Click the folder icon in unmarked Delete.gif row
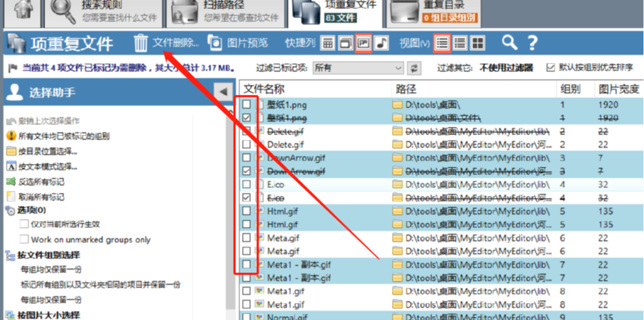Screen dimensions: 644x320 [397, 144]
